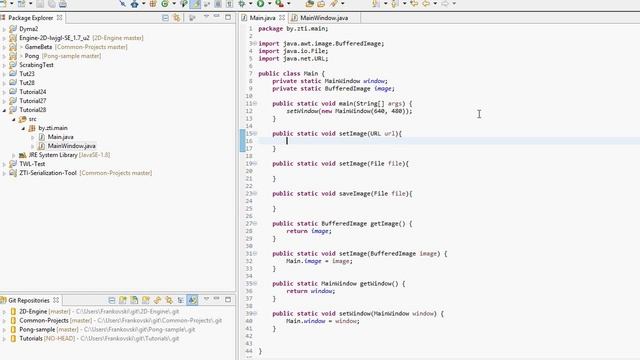Screen dimensions: 640x360
Task: Open Git Repositories view menu triangle
Action: click(206, 299)
